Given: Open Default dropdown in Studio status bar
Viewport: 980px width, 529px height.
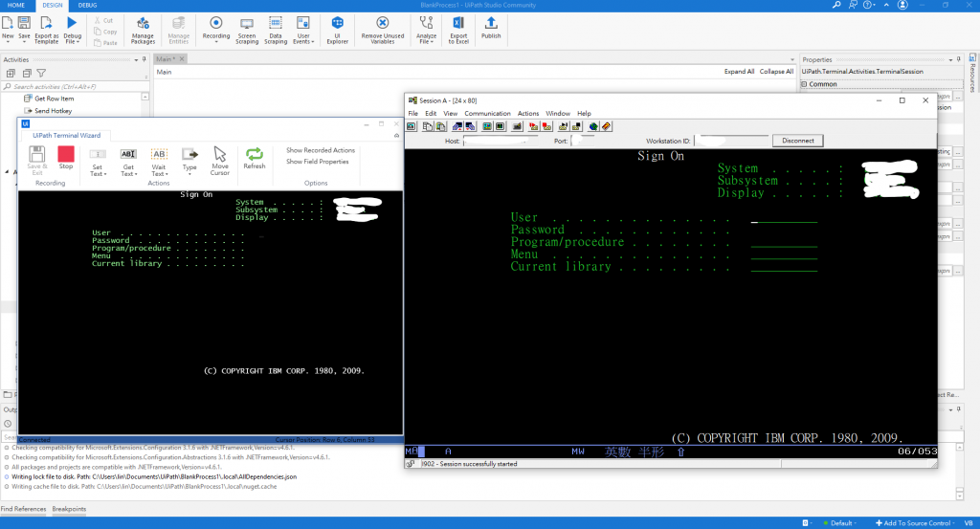Looking at the screenshot, I should coord(840,523).
